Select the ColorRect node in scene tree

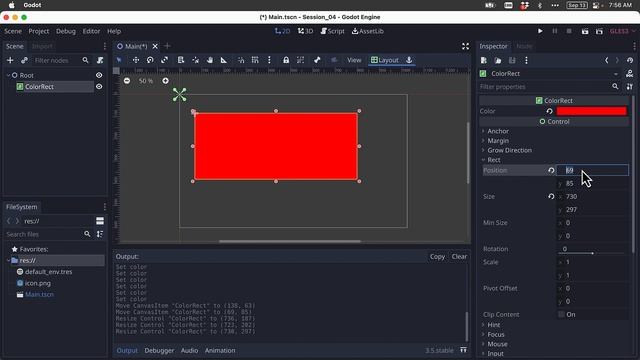pyautogui.click(x=39, y=87)
